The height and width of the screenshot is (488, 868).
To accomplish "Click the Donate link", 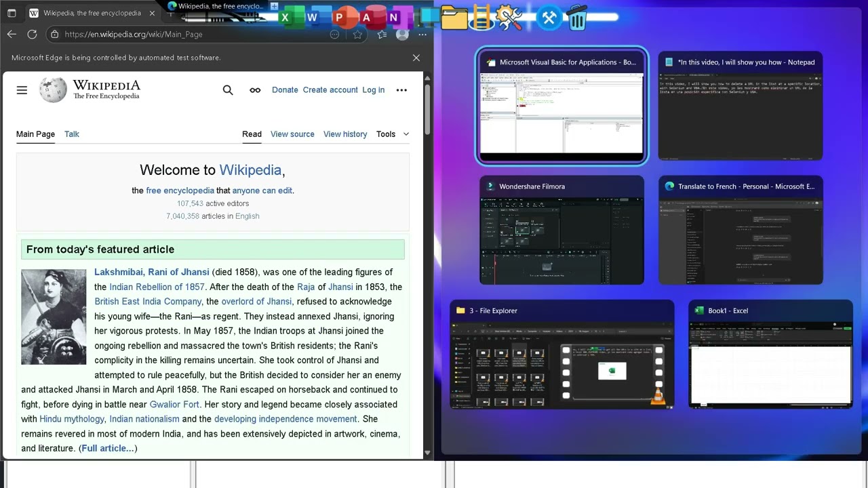I will tap(285, 89).
